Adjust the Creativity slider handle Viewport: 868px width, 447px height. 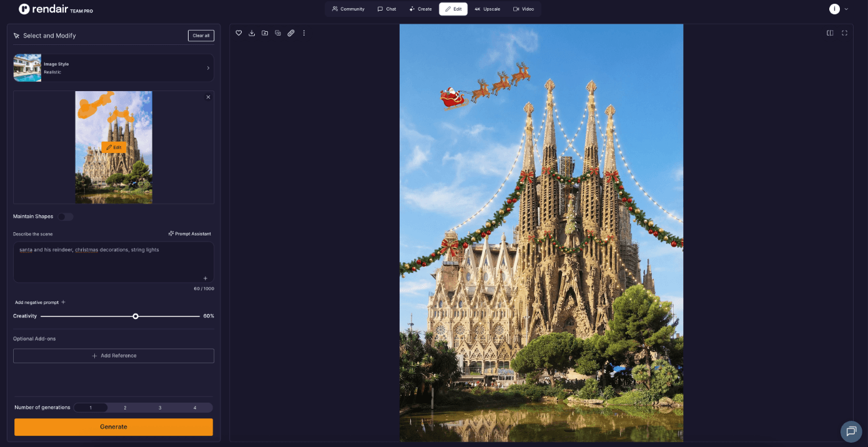136,317
